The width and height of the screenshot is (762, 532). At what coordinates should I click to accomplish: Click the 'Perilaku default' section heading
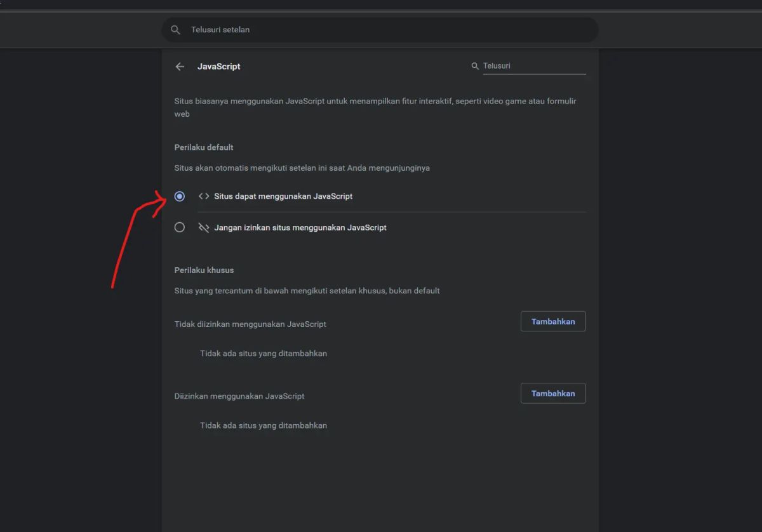[204, 147]
